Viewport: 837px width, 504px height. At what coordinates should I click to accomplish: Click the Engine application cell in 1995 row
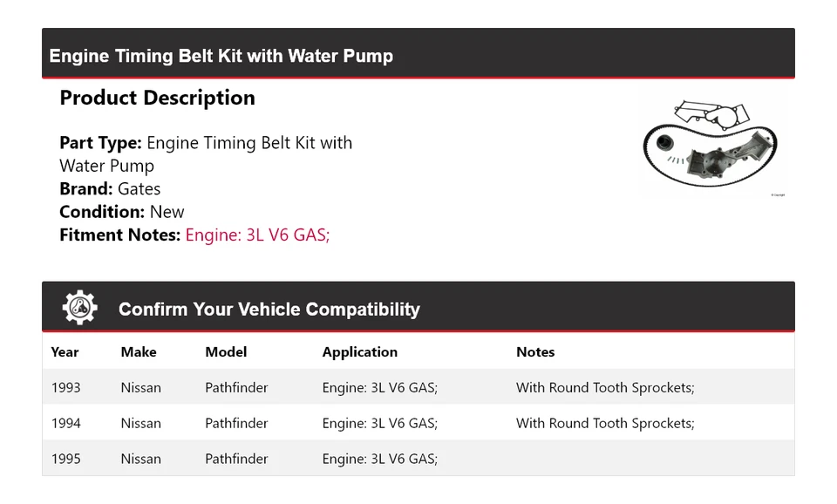[x=379, y=460]
